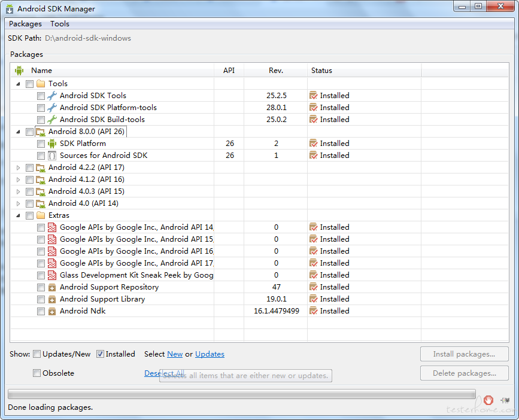Image resolution: width=519 pixels, height=420 pixels.
Task: Click the Google APIs API 14 package icon
Action: coord(52,227)
